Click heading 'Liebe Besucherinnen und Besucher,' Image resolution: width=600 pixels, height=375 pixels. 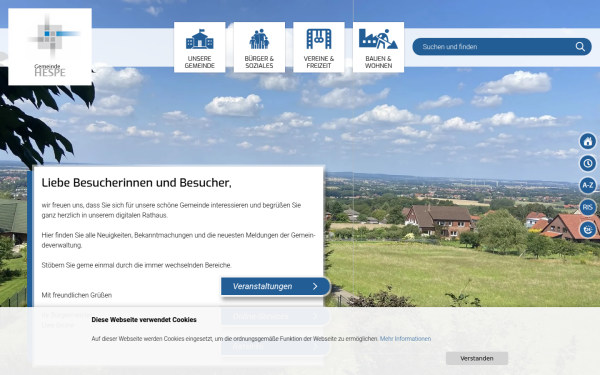coord(137,183)
